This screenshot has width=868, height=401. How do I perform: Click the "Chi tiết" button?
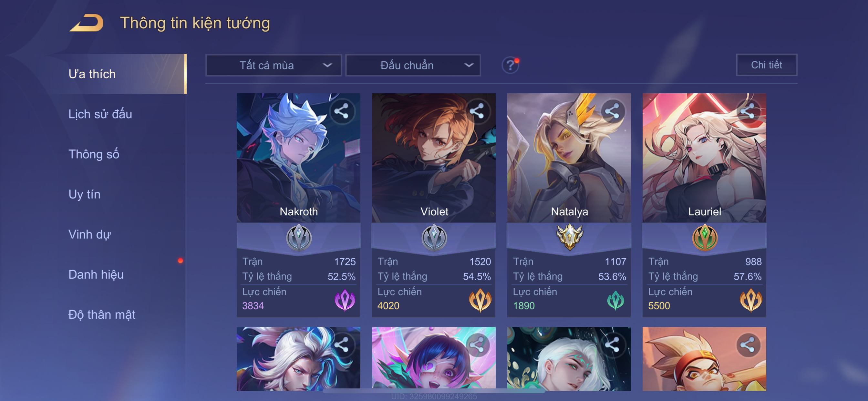pyautogui.click(x=767, y=65)
